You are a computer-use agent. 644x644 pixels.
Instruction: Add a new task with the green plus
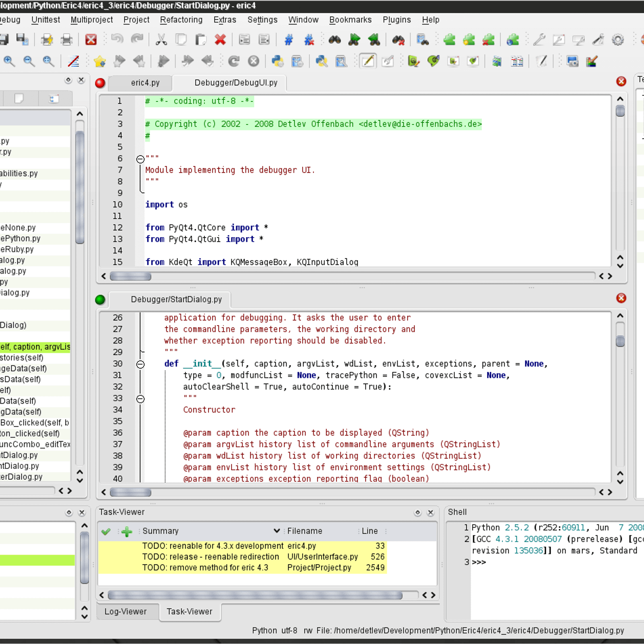(x=126, y=532)
